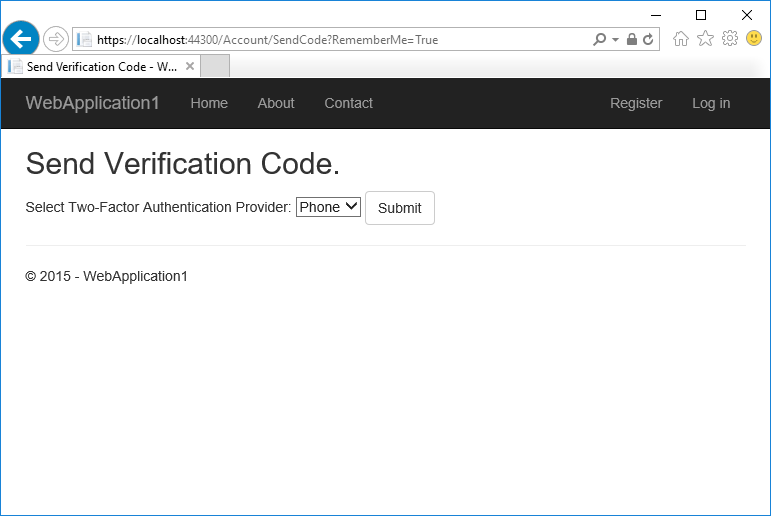
Task: Open the Two-Factor Provider dropdown showing Phone
Action: point(328,207)
